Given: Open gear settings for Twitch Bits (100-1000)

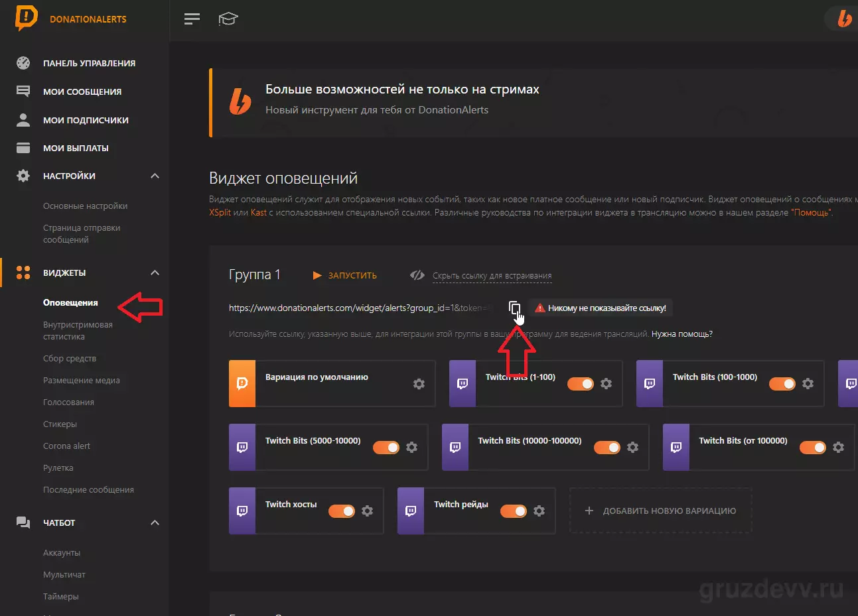Looking at the screenshot, I should [808, 383].
